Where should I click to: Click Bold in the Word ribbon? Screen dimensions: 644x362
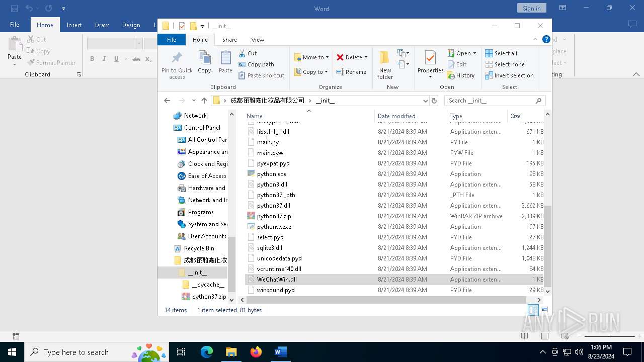click(92, 59)
